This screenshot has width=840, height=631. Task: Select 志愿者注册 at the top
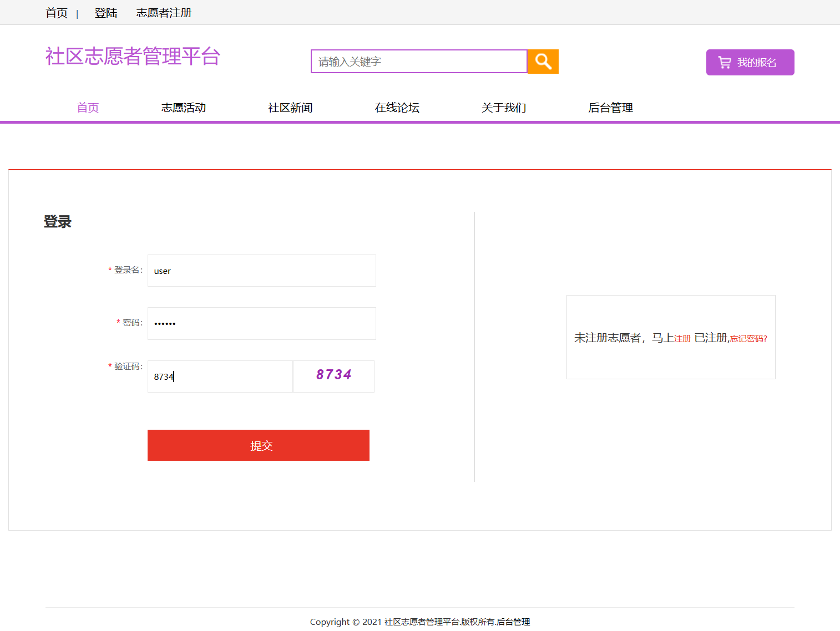(164, 13)
